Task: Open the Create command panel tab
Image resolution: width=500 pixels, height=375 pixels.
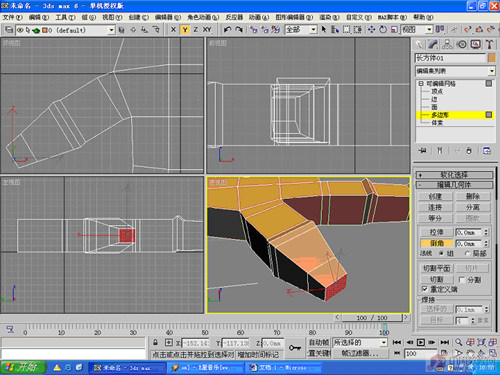Action: (419, 44)
